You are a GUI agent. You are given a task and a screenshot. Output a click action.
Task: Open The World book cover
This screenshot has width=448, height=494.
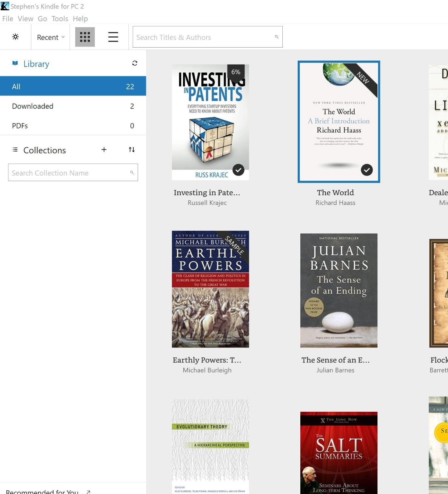click(x=339, y=122)
